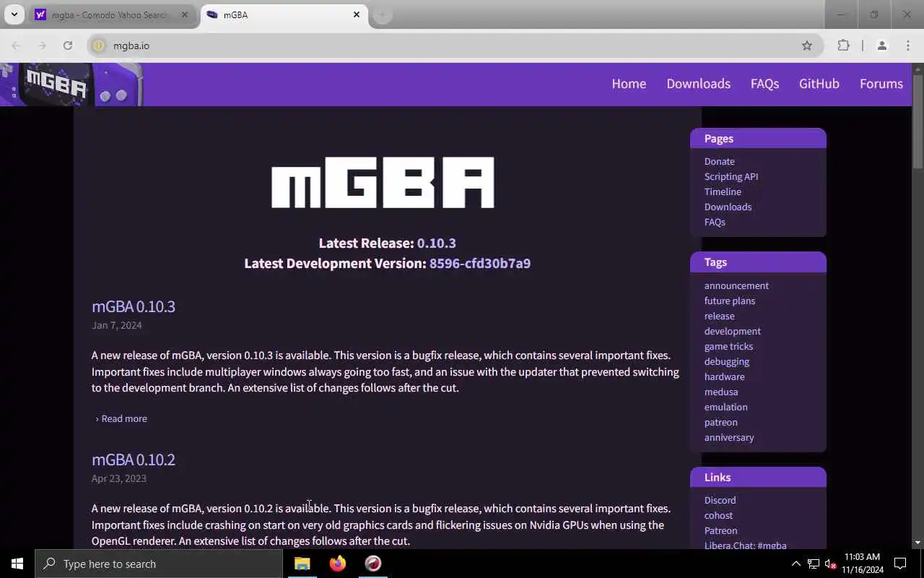The width and height of the screenshot is (924, 578).
Task: Select the release tag
Action: 719,316
